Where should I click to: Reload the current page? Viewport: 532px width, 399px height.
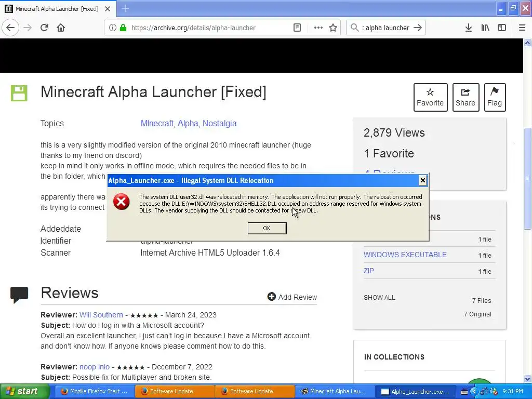point(44,28)
